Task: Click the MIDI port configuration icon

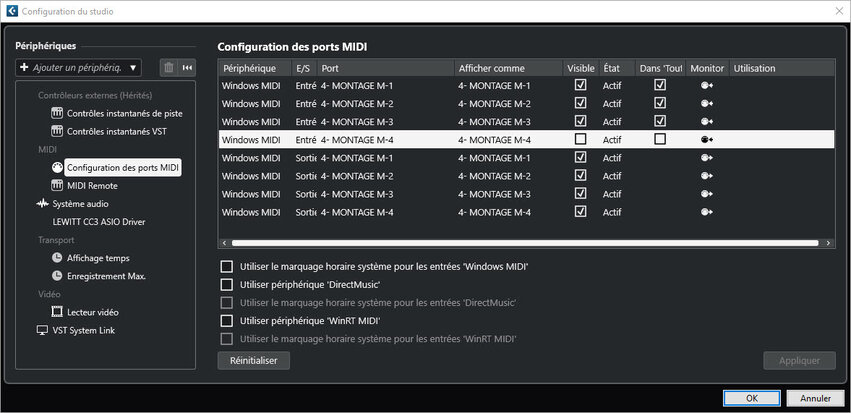Action: pos(57,167)
